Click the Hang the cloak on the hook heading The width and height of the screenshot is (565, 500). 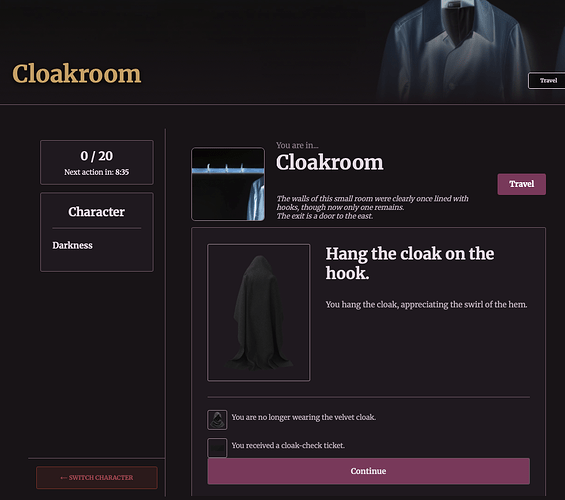(410, 263)
